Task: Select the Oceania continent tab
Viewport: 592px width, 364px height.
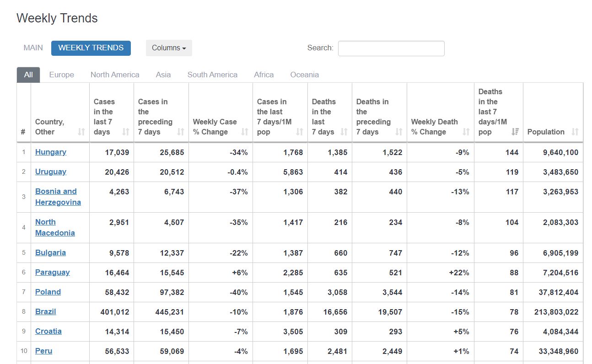Action: pyautogui.click(x=304, y=75)
